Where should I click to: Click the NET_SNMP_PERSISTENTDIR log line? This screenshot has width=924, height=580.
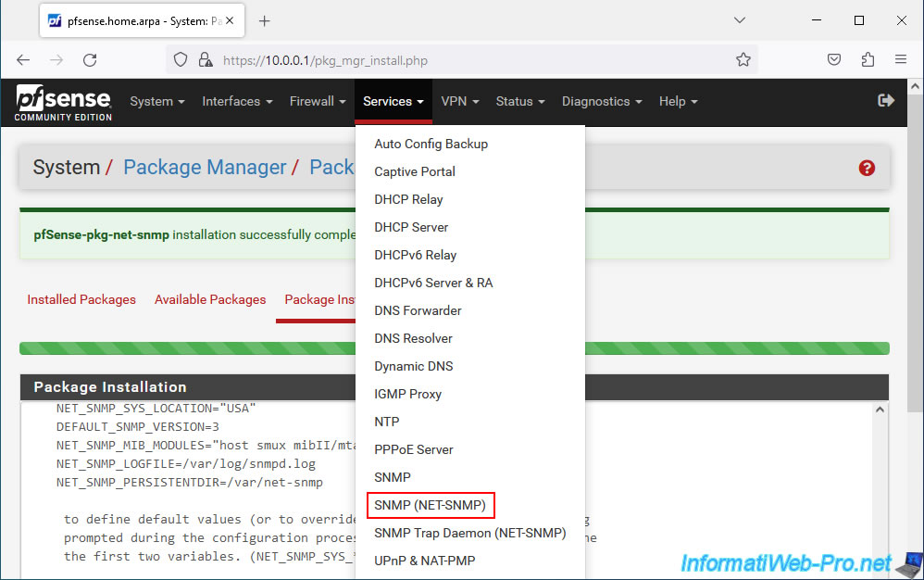pos(189,482)
